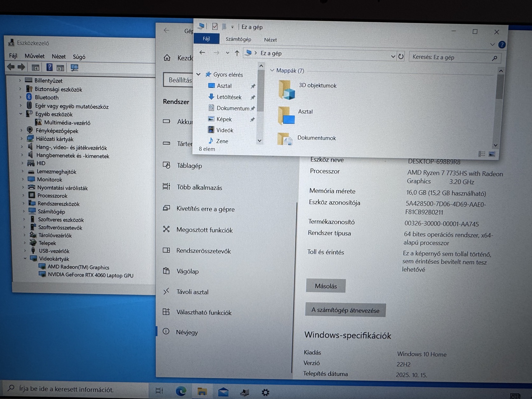Open the Nézet menu in Device Manager
This screenshot has height=399, width=532.
[x=59, y=56]
